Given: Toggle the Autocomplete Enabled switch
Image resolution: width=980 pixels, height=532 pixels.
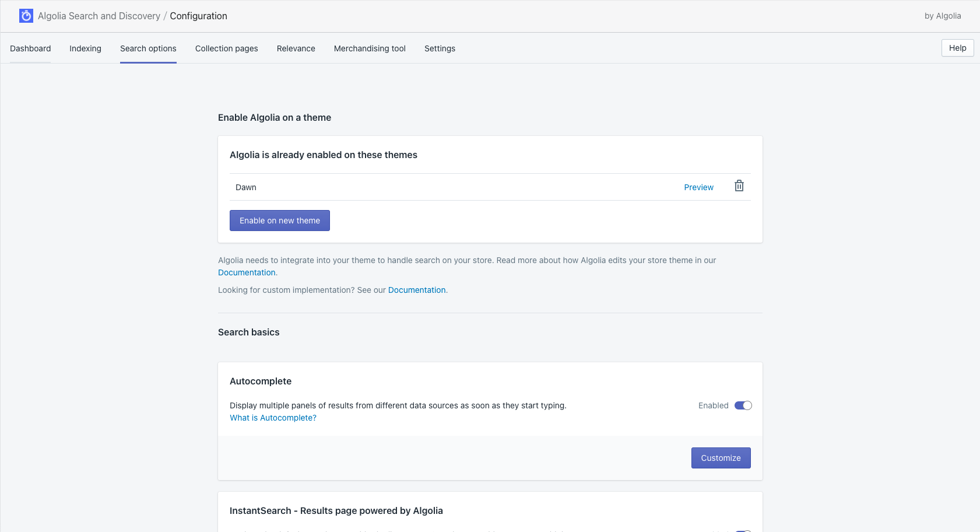Looking at the screenshot, I should coord(743,405).
